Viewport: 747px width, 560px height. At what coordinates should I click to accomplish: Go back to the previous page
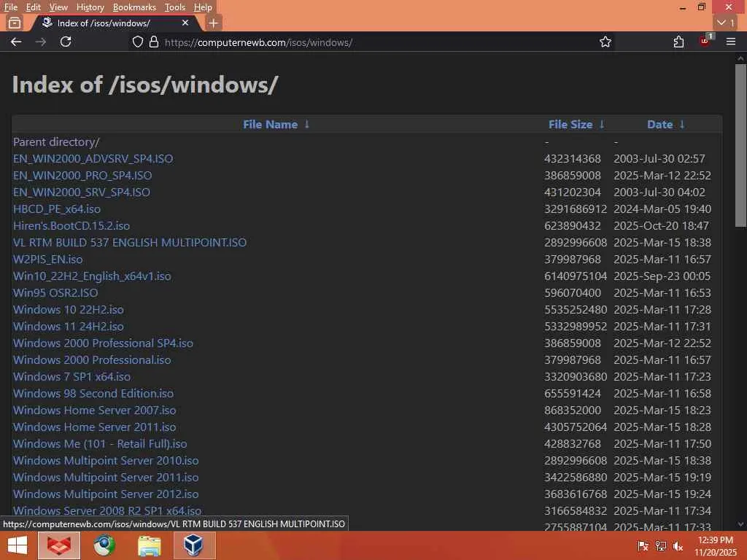pyautogui.click(x=16, y=42)
